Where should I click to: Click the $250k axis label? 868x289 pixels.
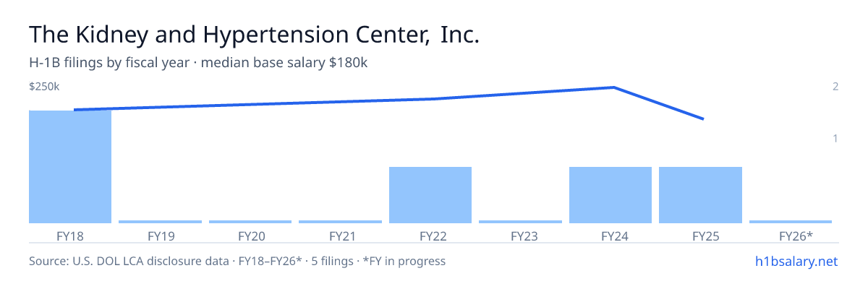pyautogui.click(x=44, y=87)
